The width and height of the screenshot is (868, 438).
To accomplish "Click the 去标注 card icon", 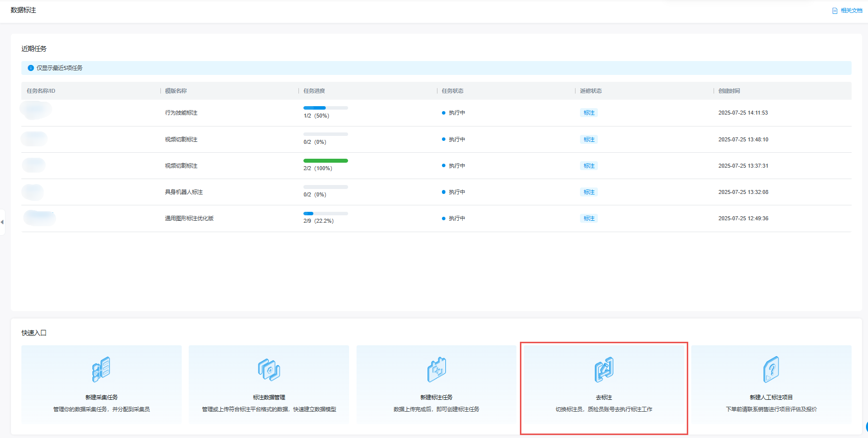I will coord(604,370).
